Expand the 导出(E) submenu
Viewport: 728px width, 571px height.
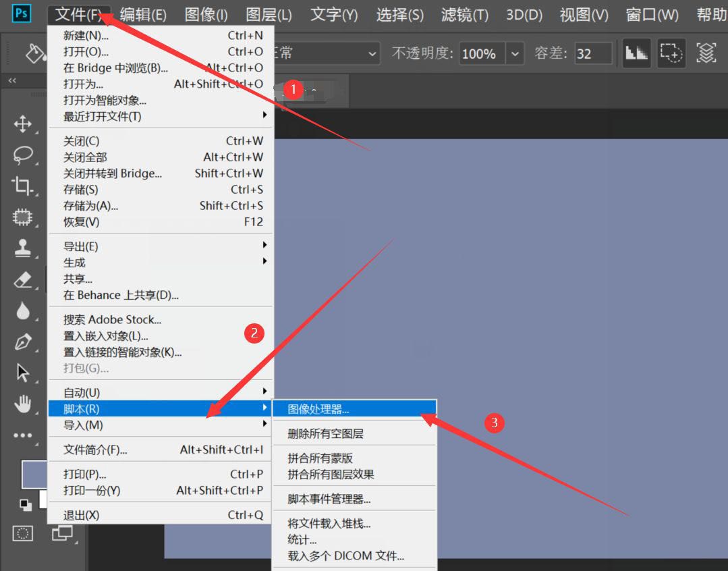(x=161, y=246)
